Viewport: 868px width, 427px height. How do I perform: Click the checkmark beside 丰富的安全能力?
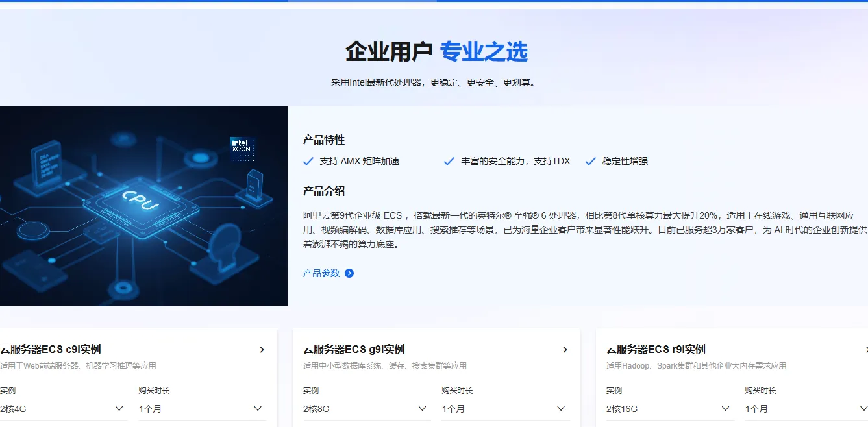pyautogui.click(x=449, y=161)
